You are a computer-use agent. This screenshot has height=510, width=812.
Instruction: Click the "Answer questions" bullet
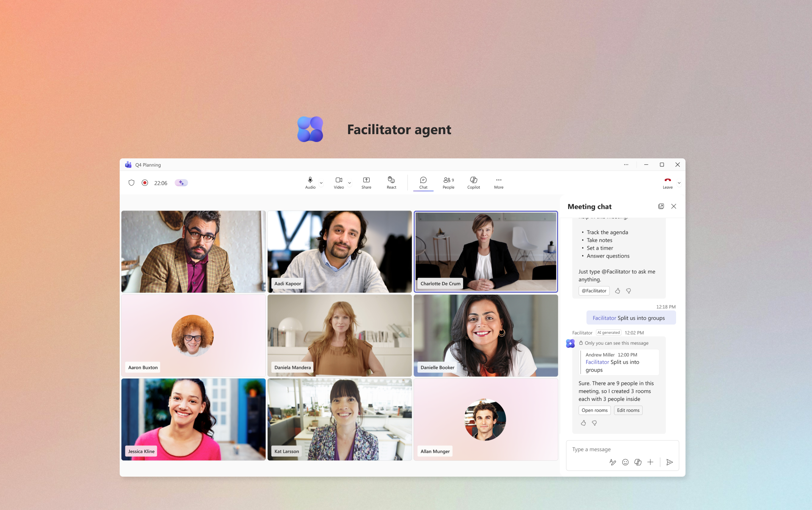click(608, 256)
